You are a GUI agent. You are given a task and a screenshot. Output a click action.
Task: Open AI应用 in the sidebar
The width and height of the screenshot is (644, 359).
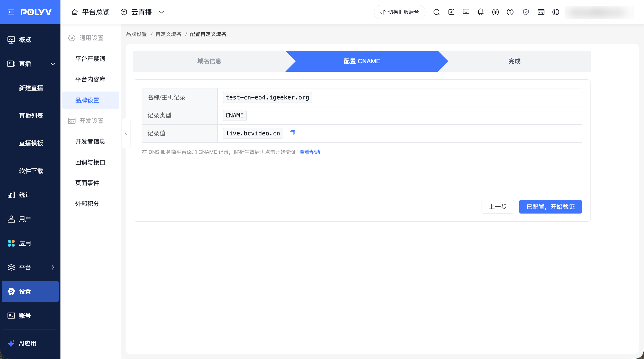[30, 343]
